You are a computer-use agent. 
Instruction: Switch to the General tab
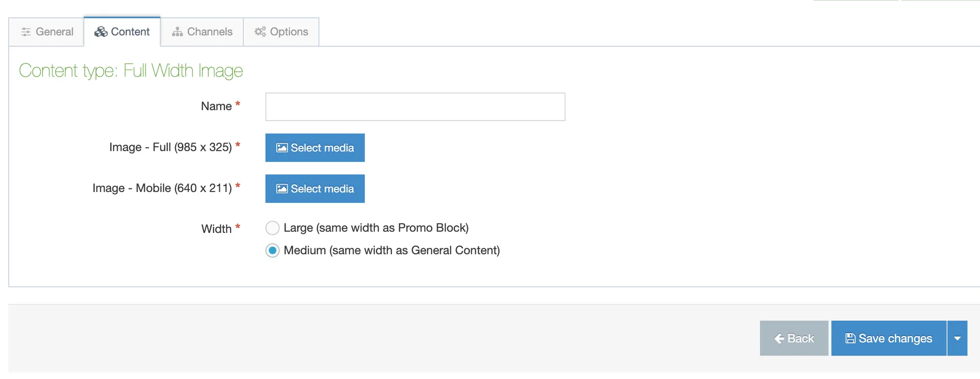[46, 32]
